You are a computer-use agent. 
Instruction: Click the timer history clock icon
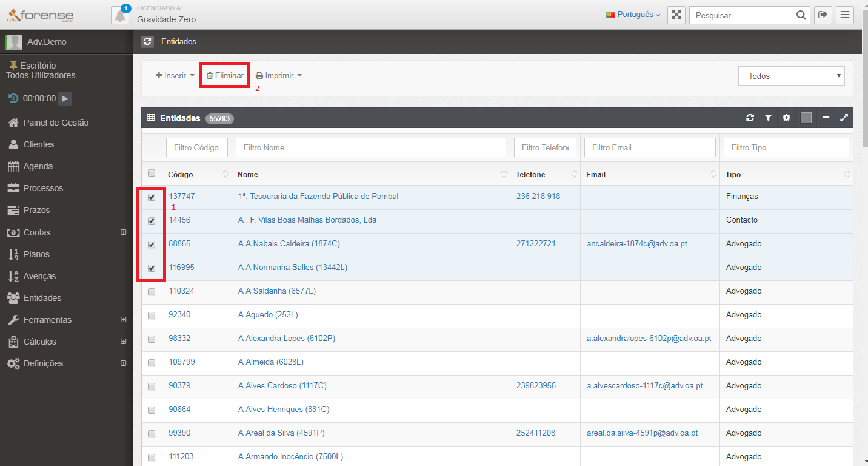click(13, 98)
